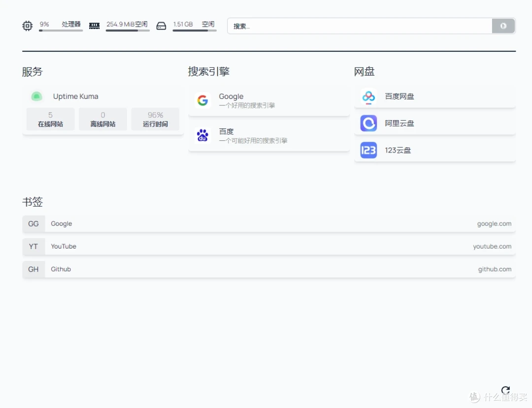Click the 123云盘 logo icon

click(x=368, y=150)
